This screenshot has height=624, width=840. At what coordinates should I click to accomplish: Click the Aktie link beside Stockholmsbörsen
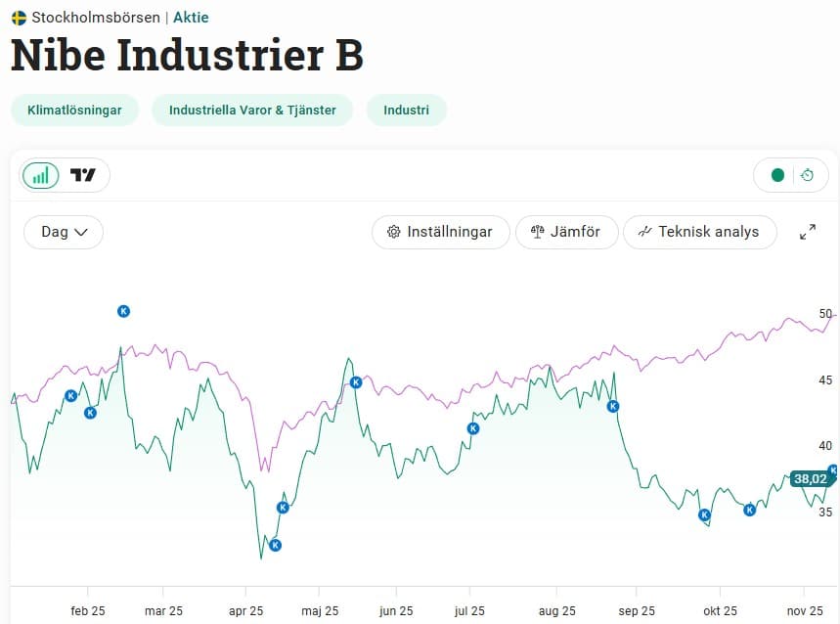point(191,18)
